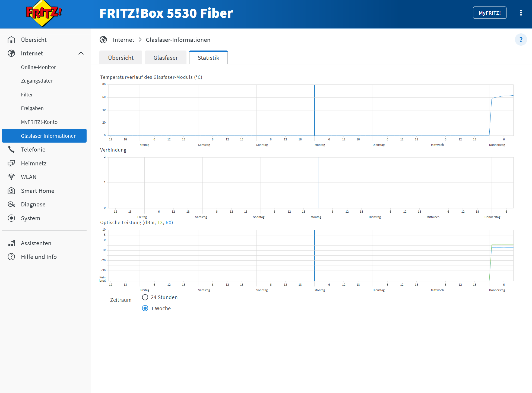
Task: Click the Zeitraum label
Action: [121, 300]
